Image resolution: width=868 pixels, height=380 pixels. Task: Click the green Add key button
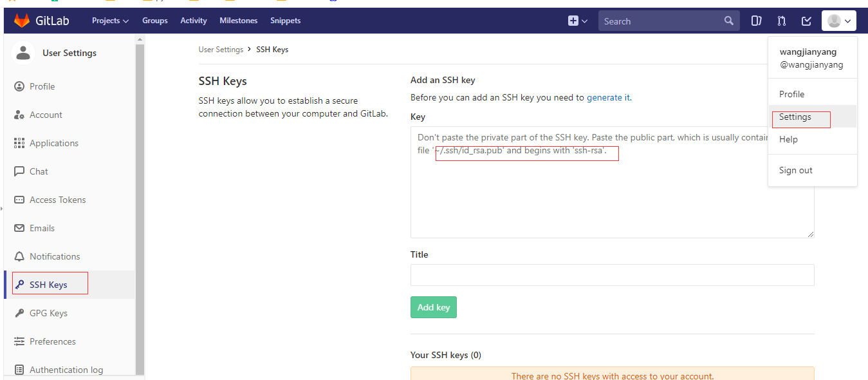click(433, 307)
